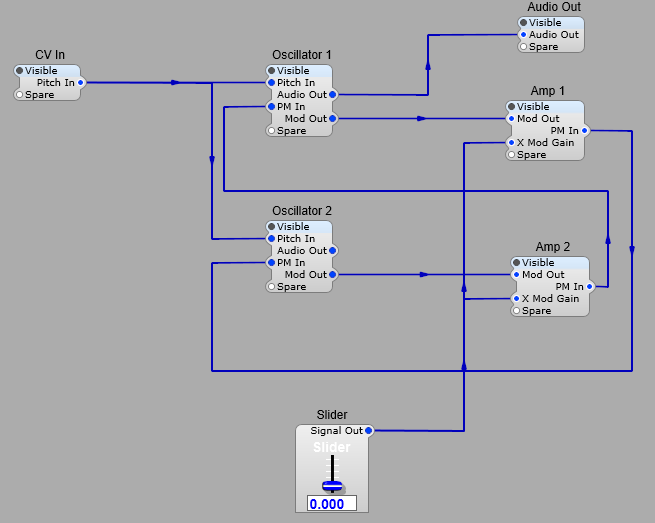Click Spare pin on Audio Out module
Screen dimensions: 655x523
coord(523,47)
